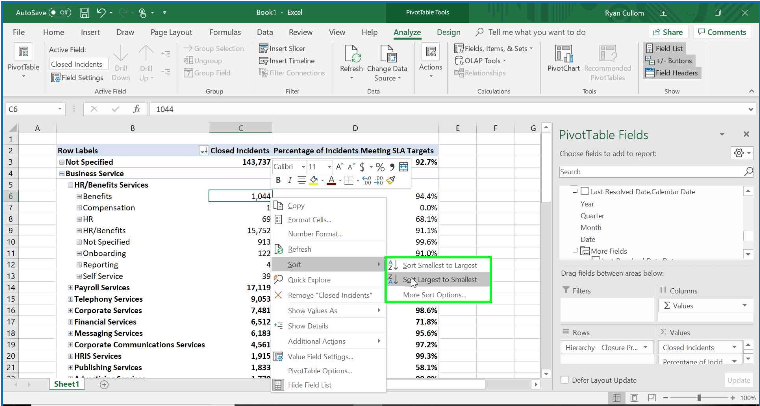Screen dimensions: 760x406
Task: Click the accounting dollar format icon
Action: click(362, 167)
